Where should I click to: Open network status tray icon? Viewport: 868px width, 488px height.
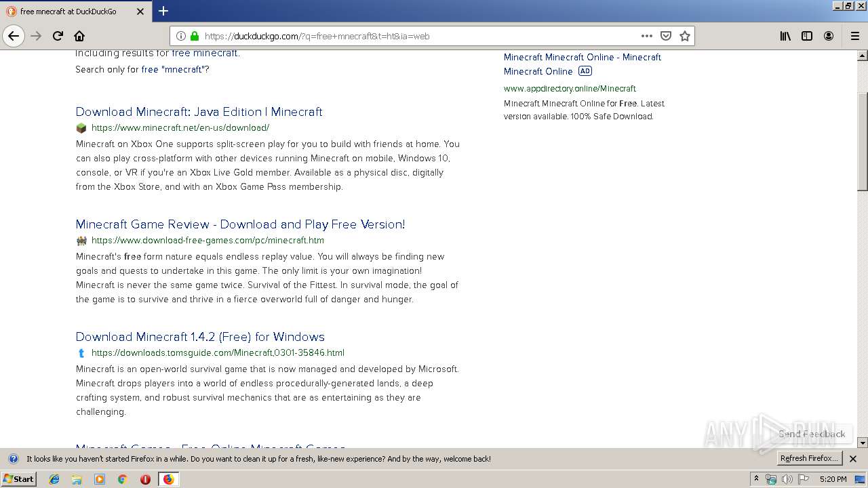(771, 479)
